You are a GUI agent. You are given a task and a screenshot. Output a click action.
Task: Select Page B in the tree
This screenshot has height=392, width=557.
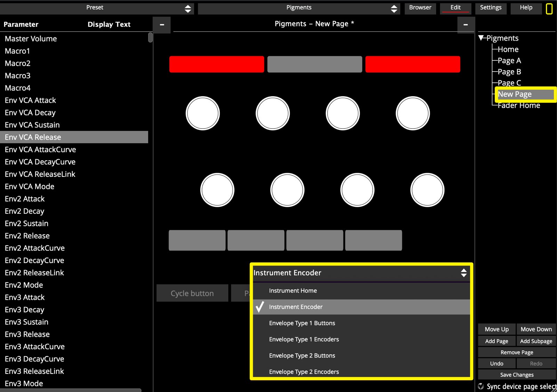pos(509,72)
